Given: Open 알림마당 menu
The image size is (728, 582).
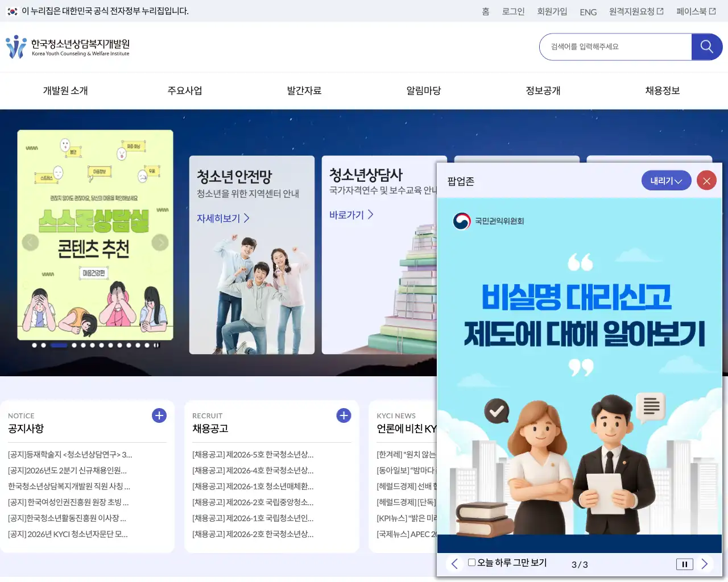Looking at the screenshot, I should pos(424,91).
